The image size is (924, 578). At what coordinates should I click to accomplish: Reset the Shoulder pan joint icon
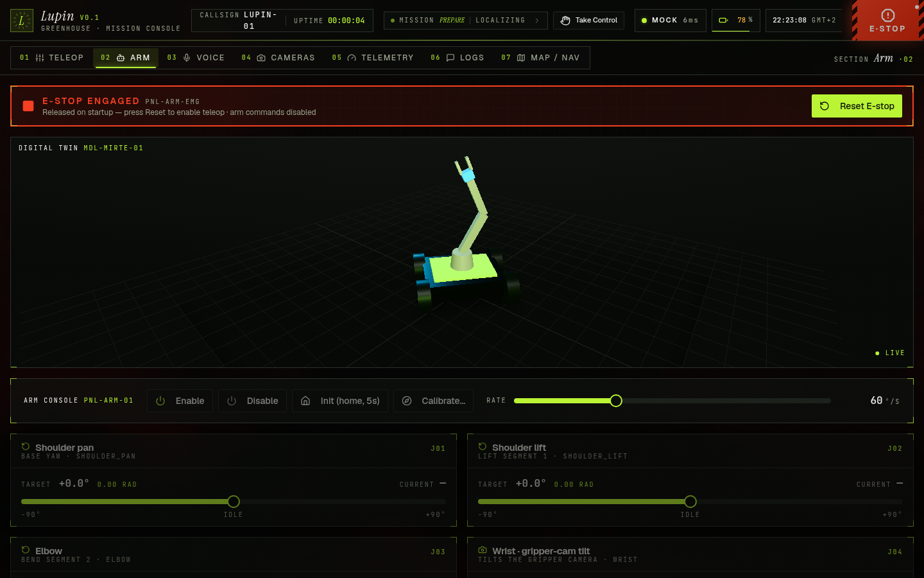click(x=26, y=446)
